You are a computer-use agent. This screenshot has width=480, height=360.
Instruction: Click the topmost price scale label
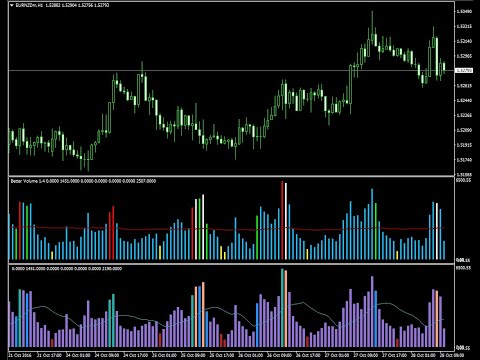coord(464,12)
